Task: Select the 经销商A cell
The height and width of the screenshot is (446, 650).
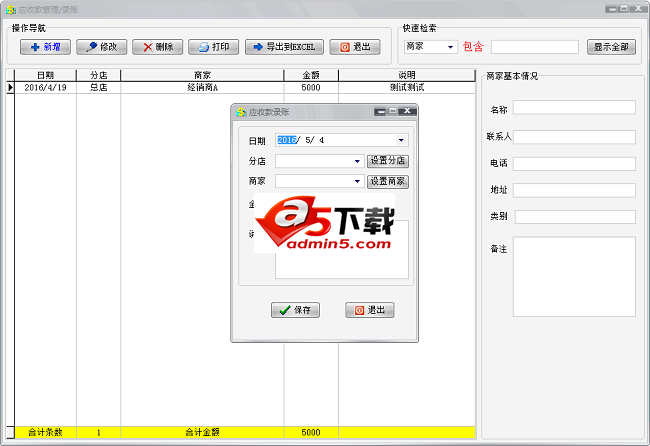Action: [x=202, y=87]
